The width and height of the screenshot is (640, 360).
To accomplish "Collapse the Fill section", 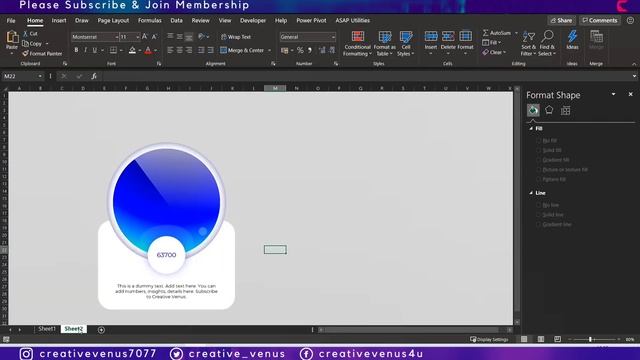I will pyautogui.click(x=531, y=128).
